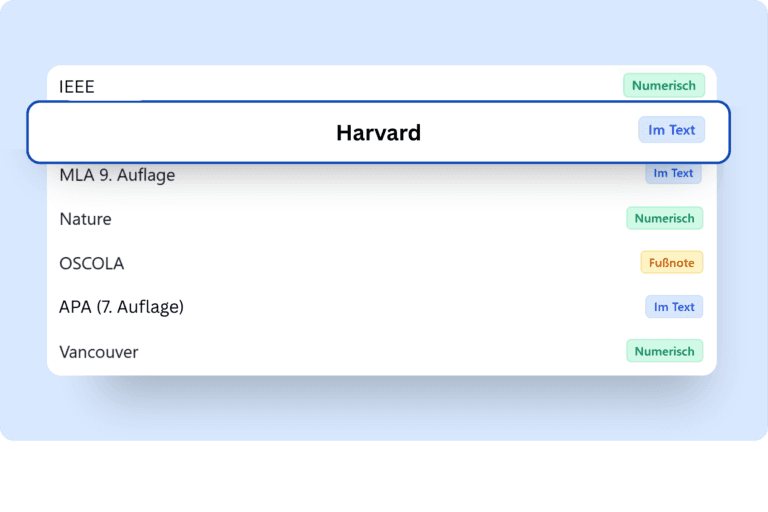Image resolution: width=768 pixels, height=512 pixels.
Task: Click the dark slate band below the panel
Action: coord(380,478)
